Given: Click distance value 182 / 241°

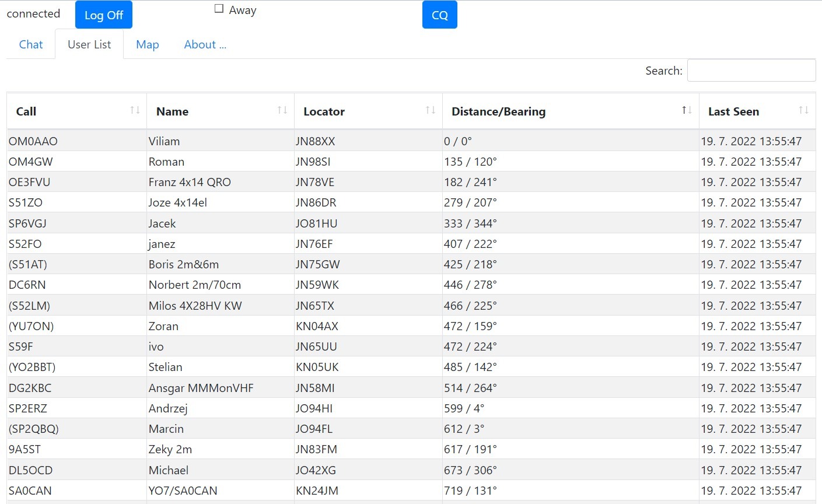Looking at the screenshot, I should coord(471,182).
